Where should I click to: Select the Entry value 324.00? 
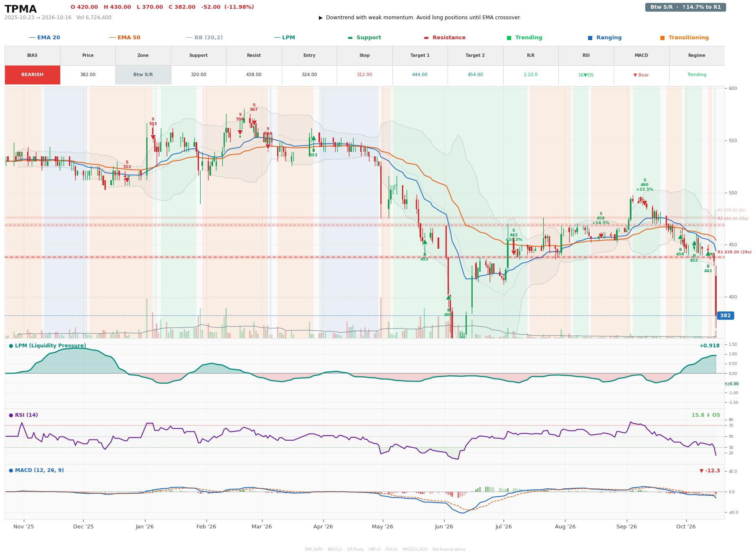click(309, 75)
